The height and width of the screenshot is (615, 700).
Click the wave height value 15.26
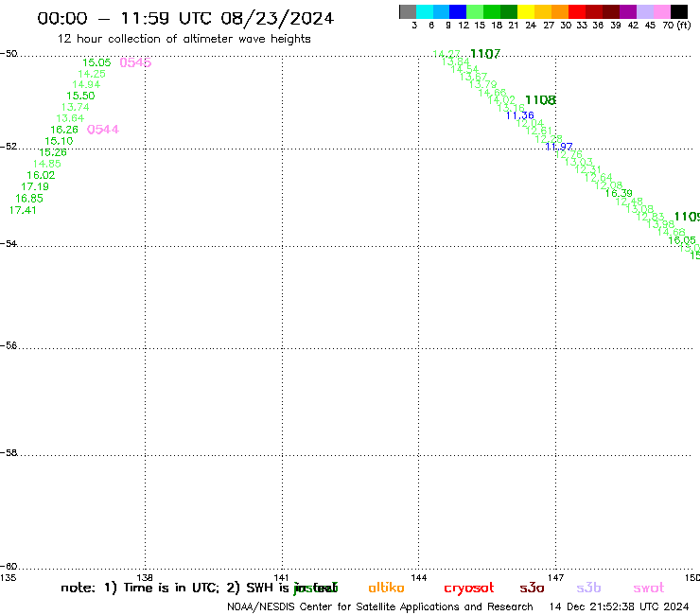coord(53,152)
